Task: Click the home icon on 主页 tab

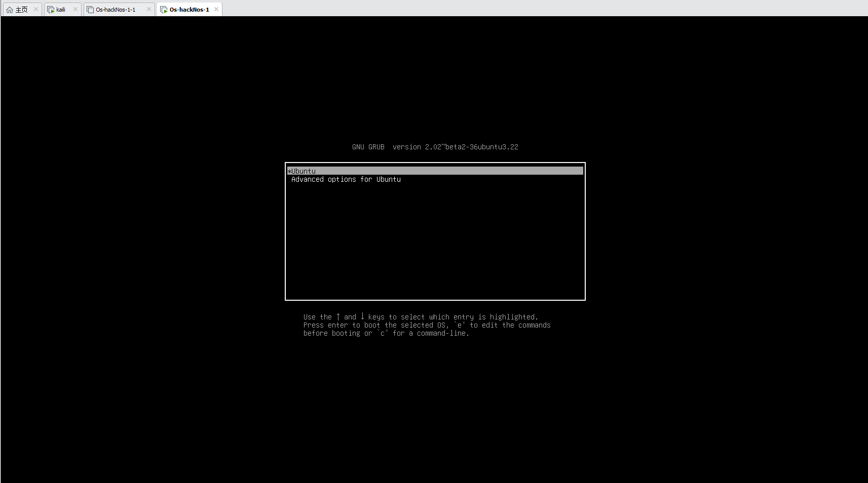Action: [x=10, y=10]
